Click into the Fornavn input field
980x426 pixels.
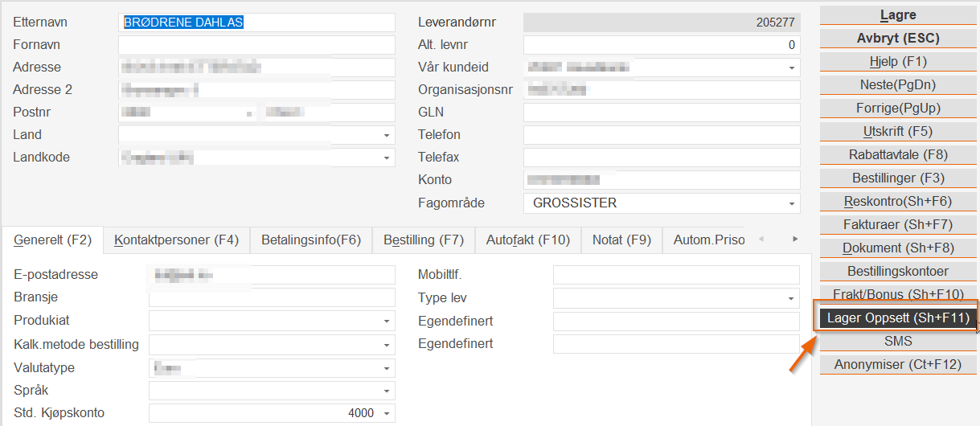(x=256, y=45)
